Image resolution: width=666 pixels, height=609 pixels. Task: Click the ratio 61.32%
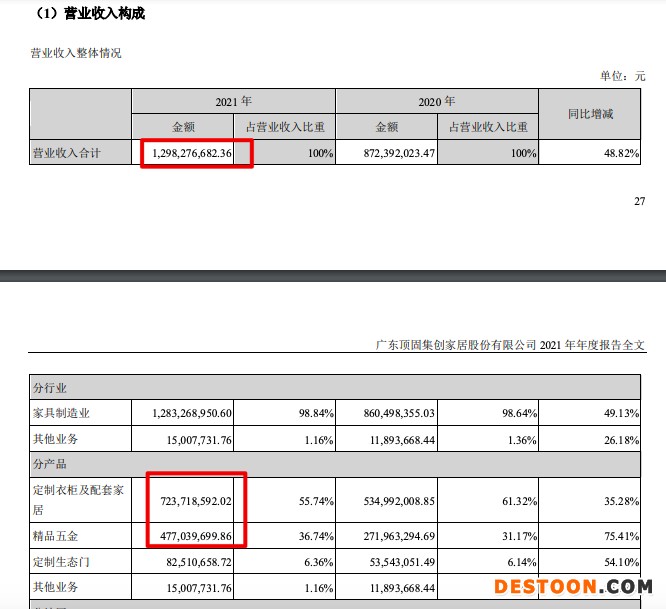[519, 501]
